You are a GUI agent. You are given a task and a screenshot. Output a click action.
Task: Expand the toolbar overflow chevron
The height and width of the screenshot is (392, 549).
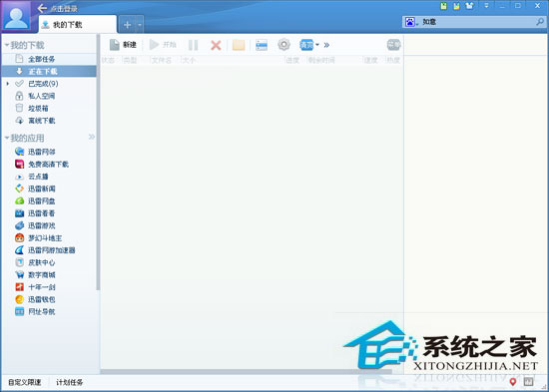[x=326, y=45]
